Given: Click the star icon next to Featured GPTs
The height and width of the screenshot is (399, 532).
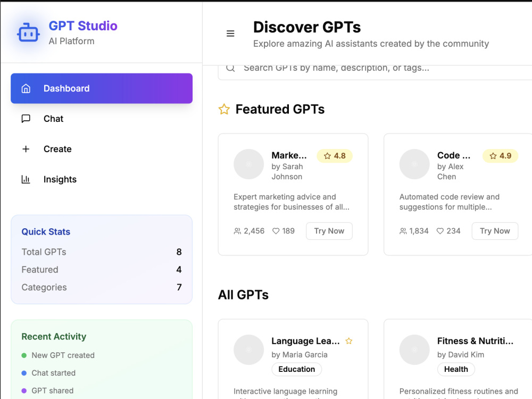Looking at the screenshot, I should pos(224,109).
